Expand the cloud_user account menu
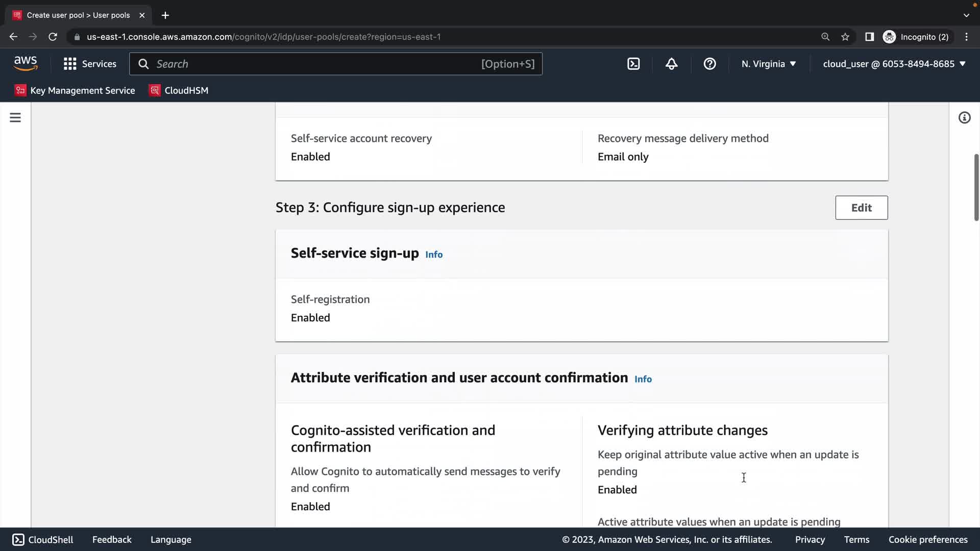 pyautogui.click(x=894, y=64)
